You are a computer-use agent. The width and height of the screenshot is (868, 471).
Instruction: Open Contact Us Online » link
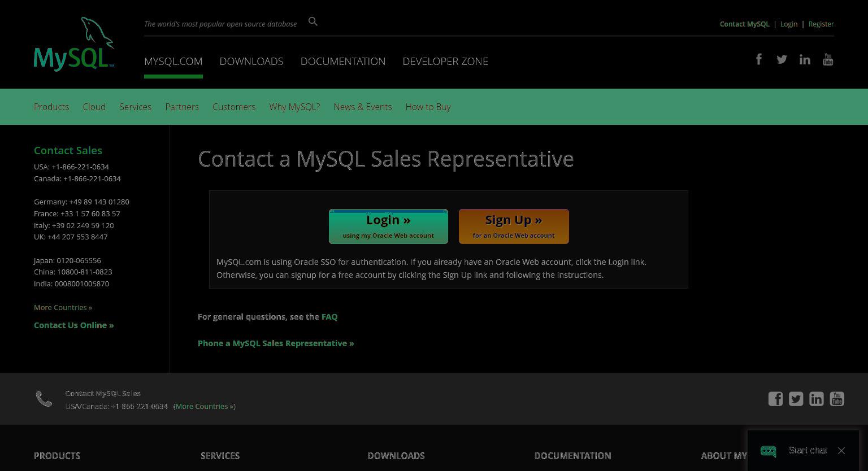click(73, 325)
